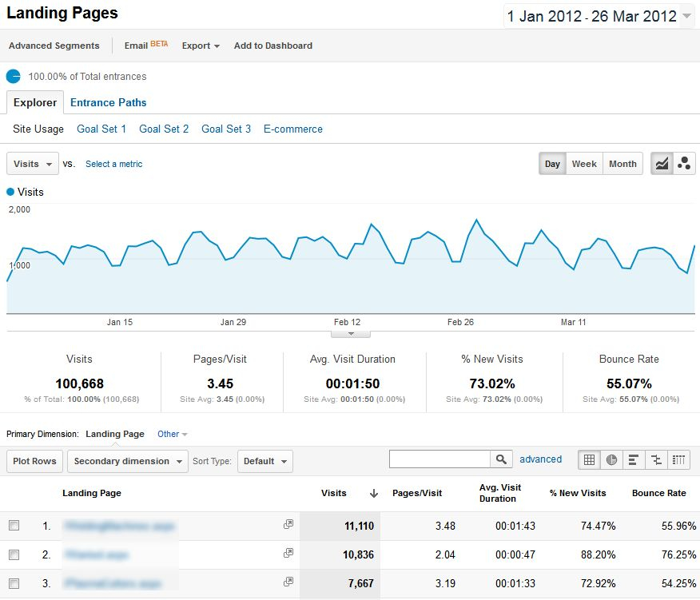This screenshot has height=600, width=700.
Task: Expand the Secondary dimension dropdown
Action: (x=128, y=461)
